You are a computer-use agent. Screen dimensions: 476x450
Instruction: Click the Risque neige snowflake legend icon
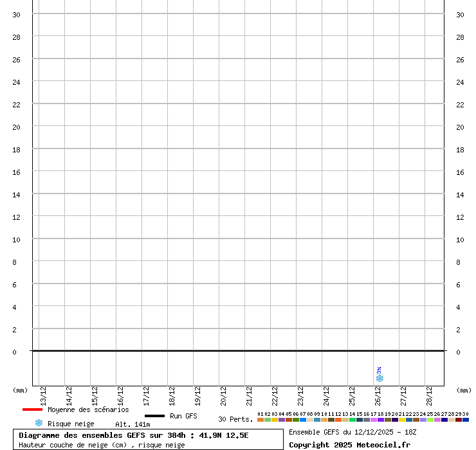coord(39,423)
